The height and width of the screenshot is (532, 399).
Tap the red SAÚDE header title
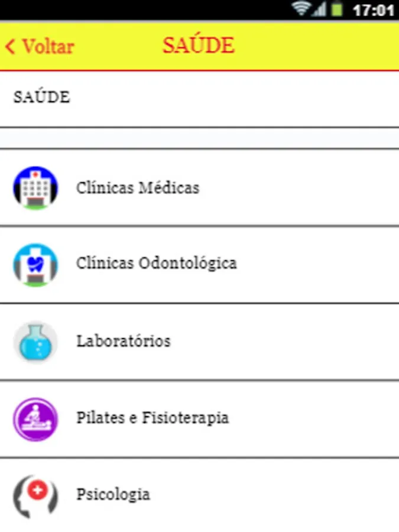point(199,46)
